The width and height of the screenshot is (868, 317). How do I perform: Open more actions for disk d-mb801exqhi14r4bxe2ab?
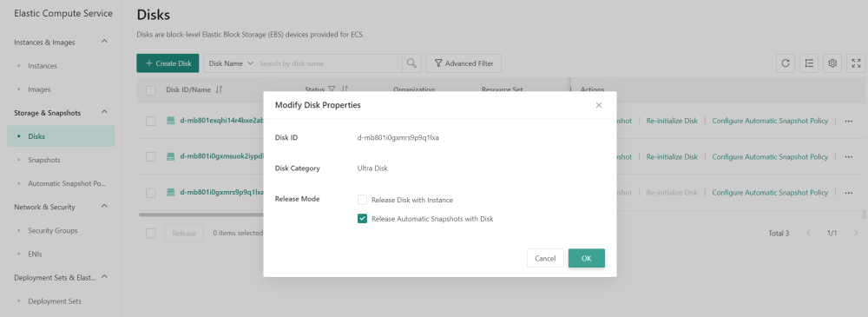(849, 121)
